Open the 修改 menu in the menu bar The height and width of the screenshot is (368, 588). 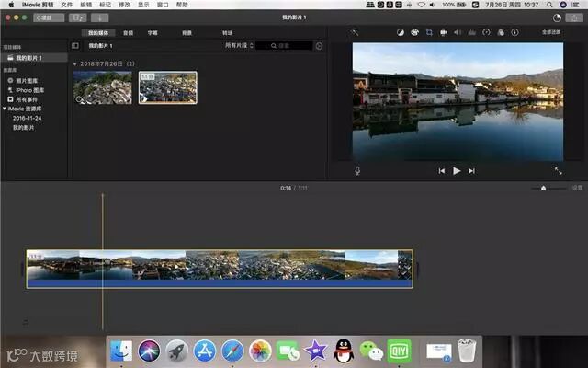125,5
